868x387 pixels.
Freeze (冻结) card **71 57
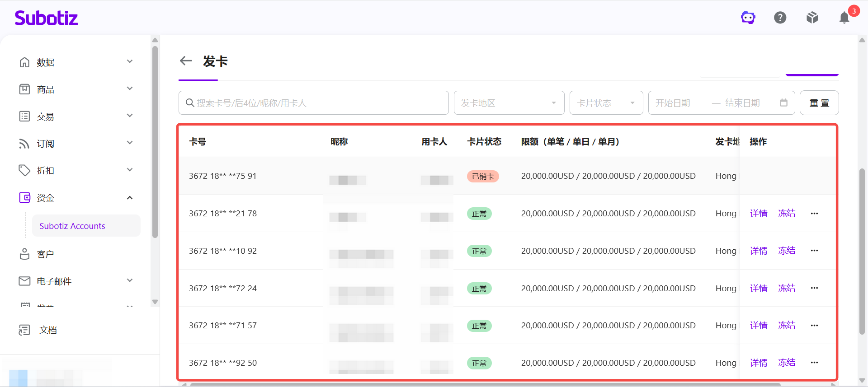(787, 325)
